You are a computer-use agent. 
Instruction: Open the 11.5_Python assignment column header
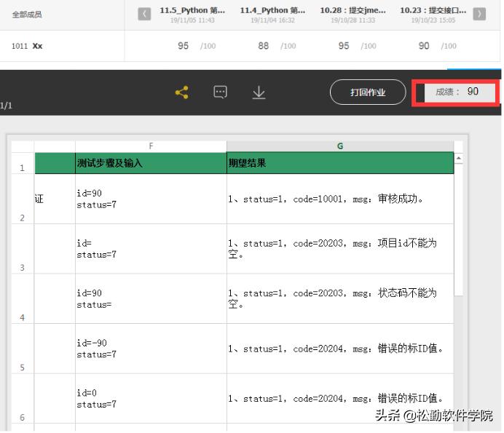(192, 14)
